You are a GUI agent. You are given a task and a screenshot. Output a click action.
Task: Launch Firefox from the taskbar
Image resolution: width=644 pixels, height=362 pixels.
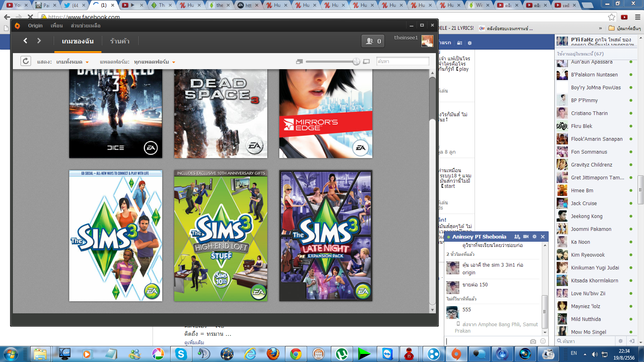coord(273,354)
